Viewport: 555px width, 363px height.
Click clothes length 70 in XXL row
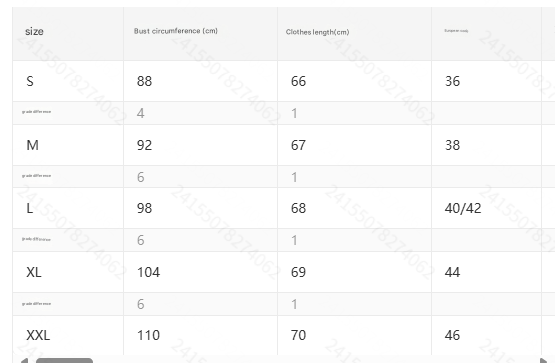point(298,335)
